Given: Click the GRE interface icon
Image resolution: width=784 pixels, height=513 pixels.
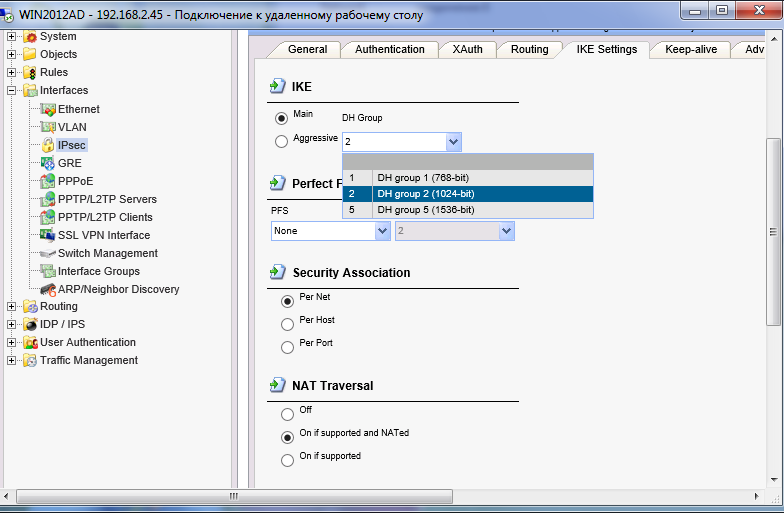Looking at the screenshot, I should point(48,163).
